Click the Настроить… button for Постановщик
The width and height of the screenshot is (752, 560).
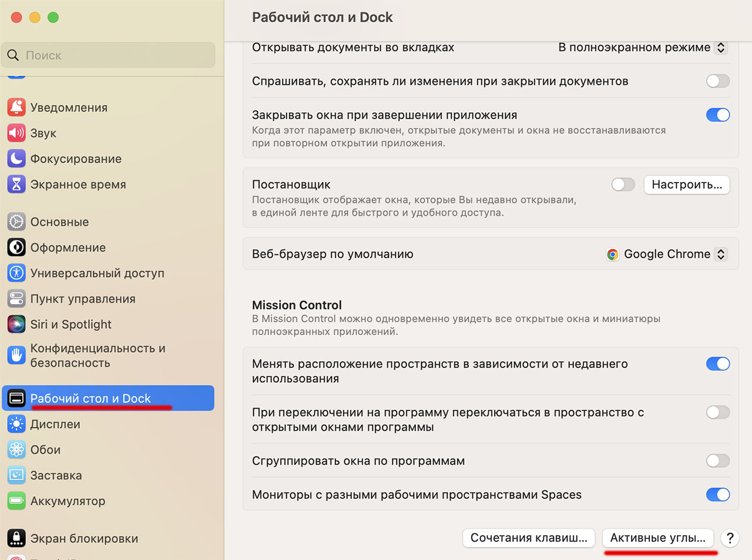coord(686,185)
